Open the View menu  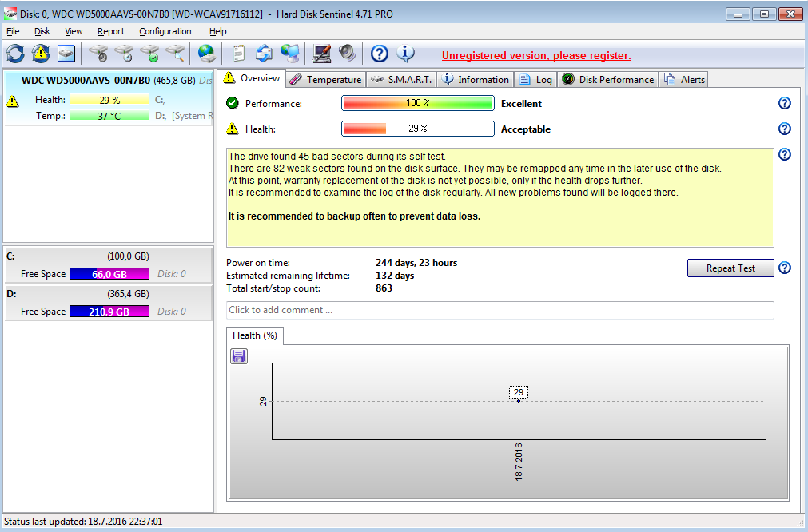tap(74, 31)
